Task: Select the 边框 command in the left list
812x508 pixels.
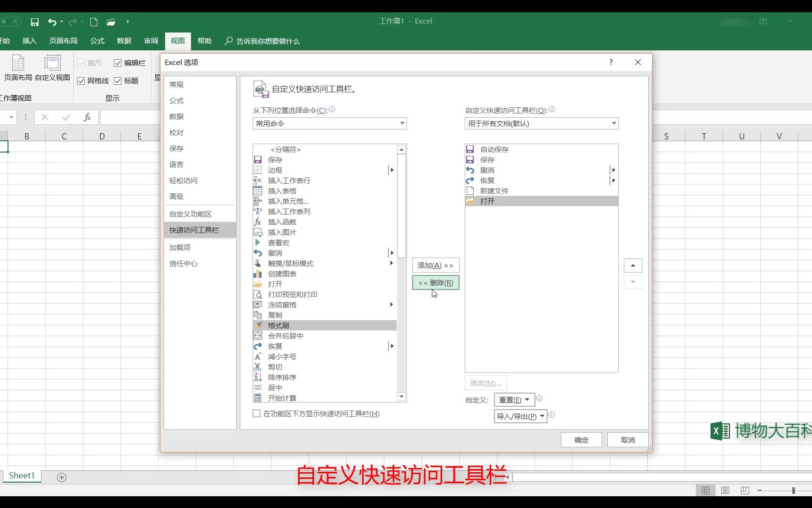Action: click(325, 170)
